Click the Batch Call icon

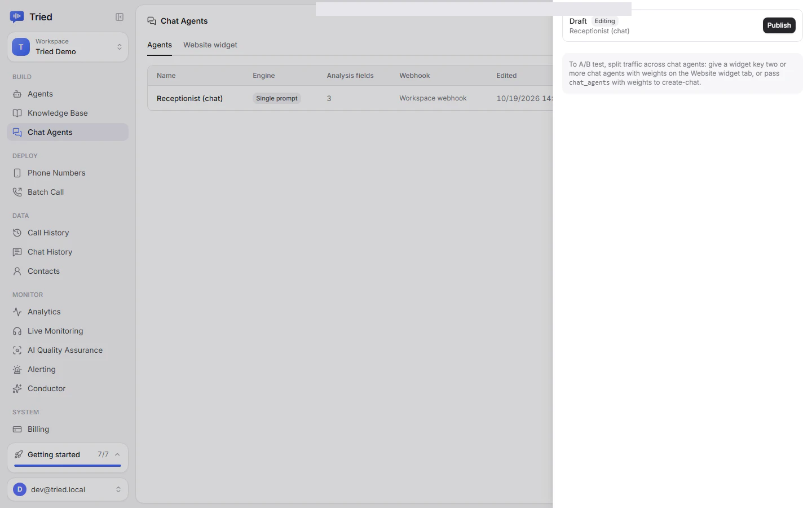pyautogui.click(x=17, y=192)
